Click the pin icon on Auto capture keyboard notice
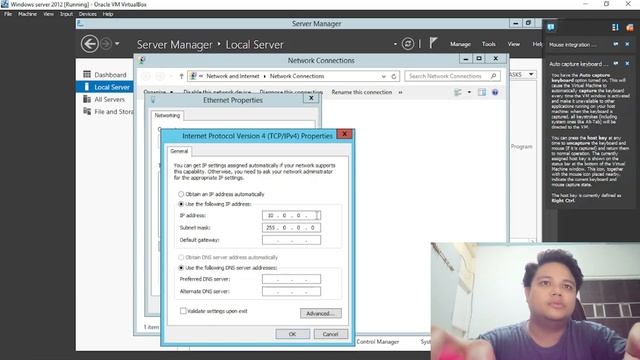This screenshot has width=640, height=360. [x=616, y=64]
